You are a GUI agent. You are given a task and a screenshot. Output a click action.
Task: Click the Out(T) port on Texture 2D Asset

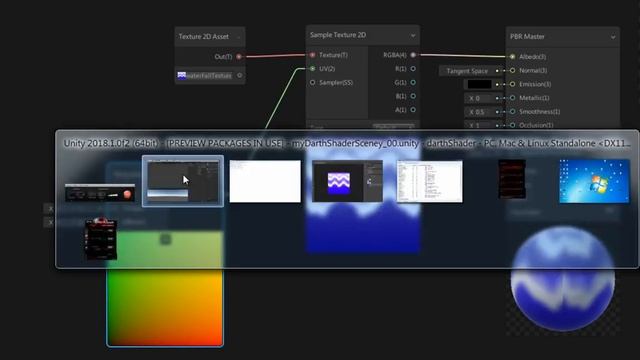(239, 56)
